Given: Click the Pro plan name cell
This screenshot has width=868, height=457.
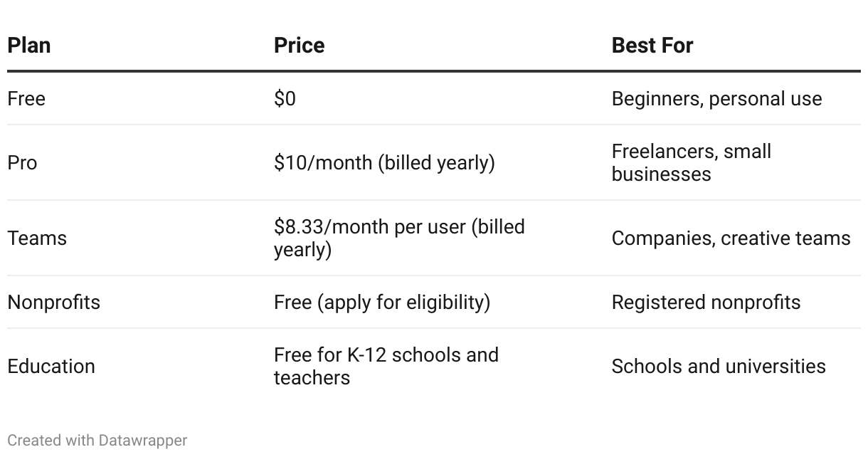Looking at the screenshot, I should click(22, 163).
